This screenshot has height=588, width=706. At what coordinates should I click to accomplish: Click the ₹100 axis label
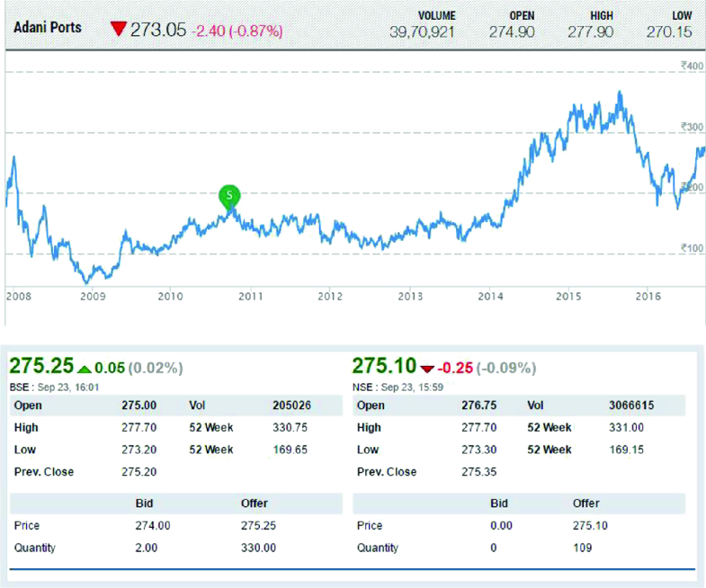pyautogui.click(x=692, y=248)
